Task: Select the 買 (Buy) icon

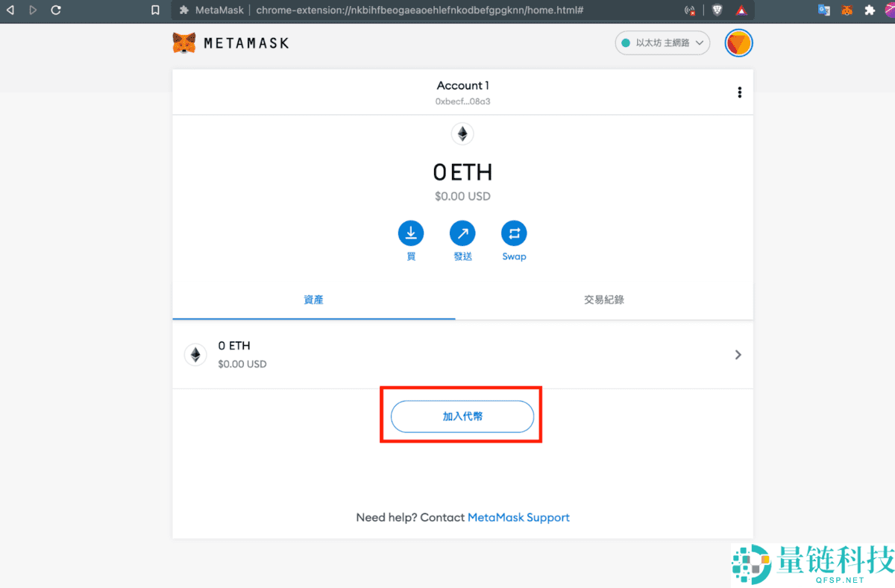Action: click(411, 233)
